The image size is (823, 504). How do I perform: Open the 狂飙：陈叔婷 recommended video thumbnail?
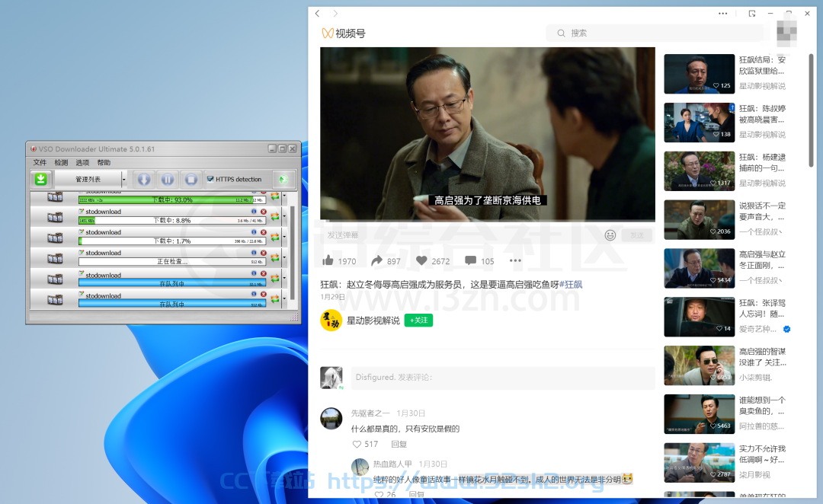pos(699,123)
